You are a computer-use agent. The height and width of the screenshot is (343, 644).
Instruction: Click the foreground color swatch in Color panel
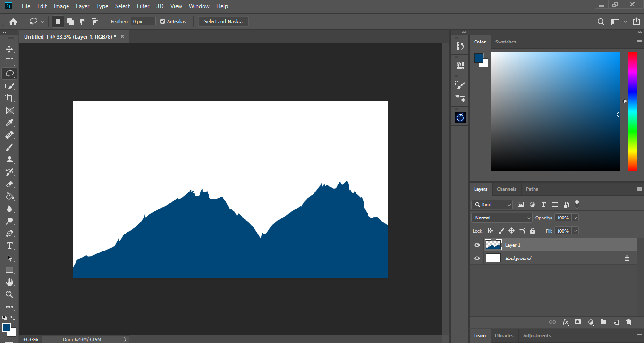(479, 58)
